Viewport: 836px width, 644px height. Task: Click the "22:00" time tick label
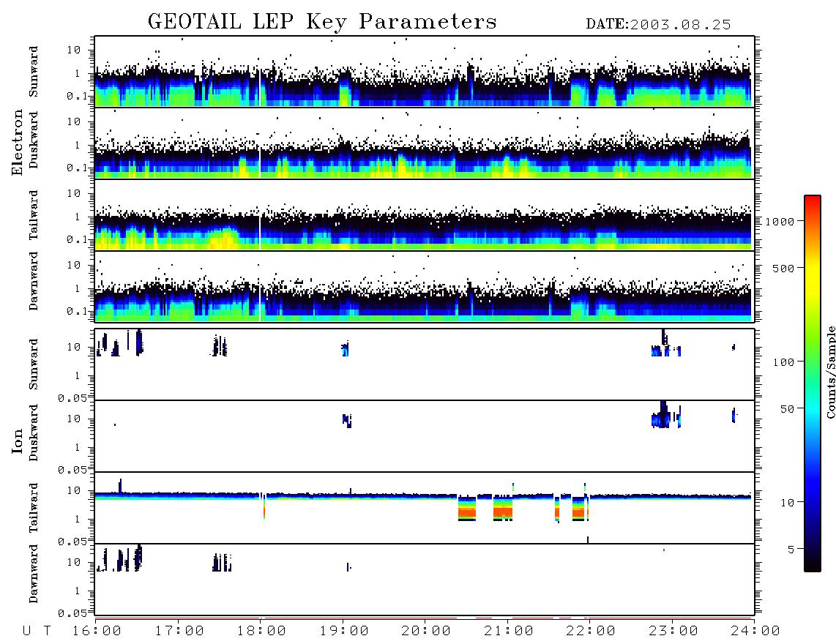(591, 631)
